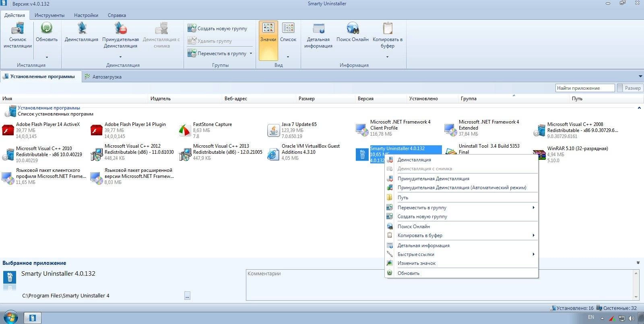
Task: Select Microsoft .NET Framework 4 Extended icon
Action: coord(450,130)
